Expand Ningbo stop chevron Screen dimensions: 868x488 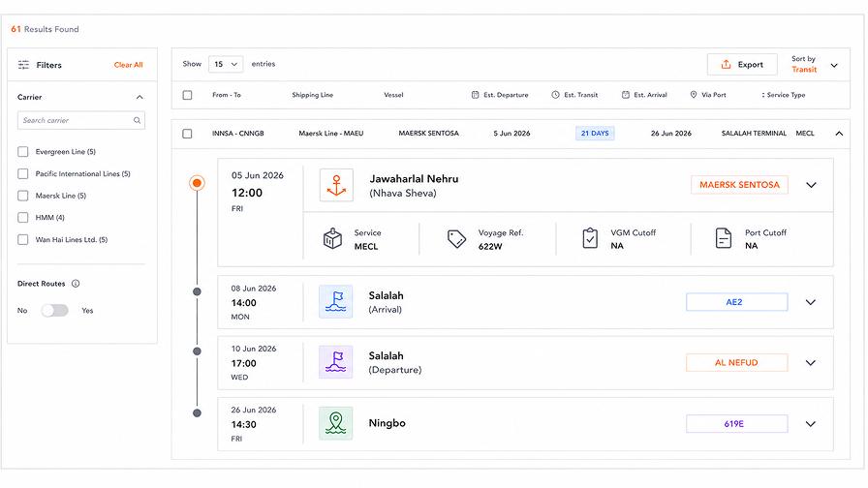click(811, 424)
